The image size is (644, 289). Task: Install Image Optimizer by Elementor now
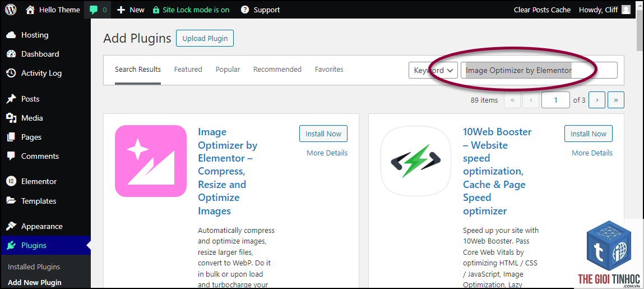click(323, 134)
